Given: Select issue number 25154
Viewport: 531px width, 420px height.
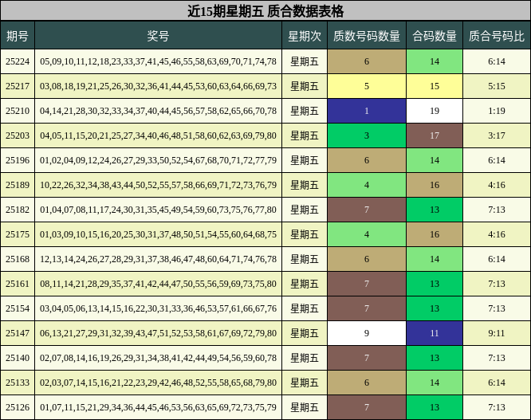Looking at the screenshot, I should coord(18,308).
